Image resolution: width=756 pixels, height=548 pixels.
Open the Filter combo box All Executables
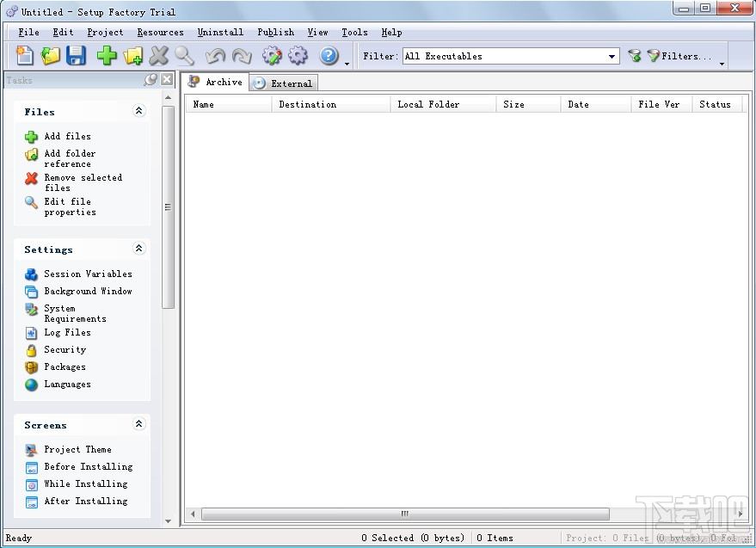[511, 57]
